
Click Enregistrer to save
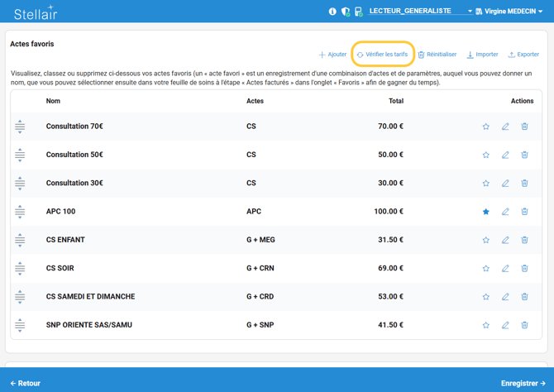pos(523,383)
